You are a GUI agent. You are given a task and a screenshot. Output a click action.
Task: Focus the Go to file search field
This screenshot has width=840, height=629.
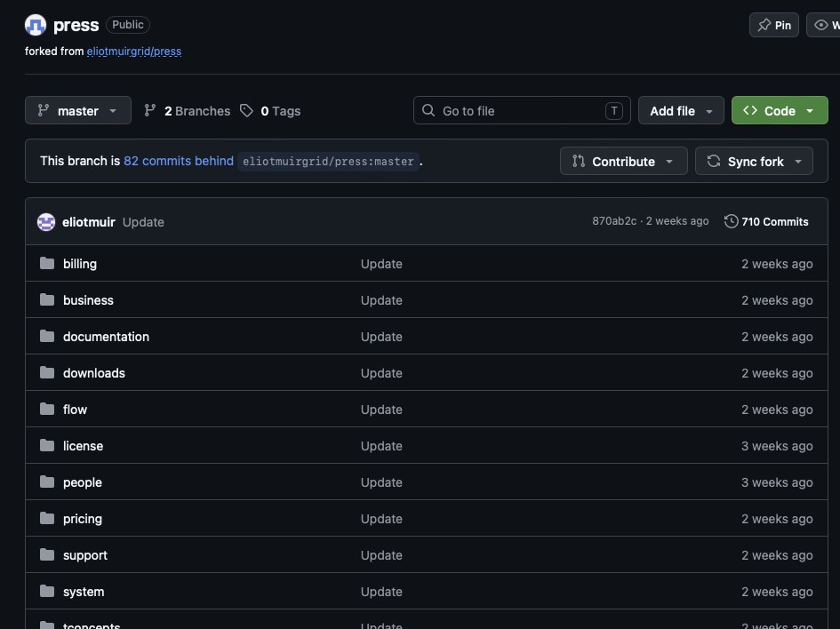(522, 110)
